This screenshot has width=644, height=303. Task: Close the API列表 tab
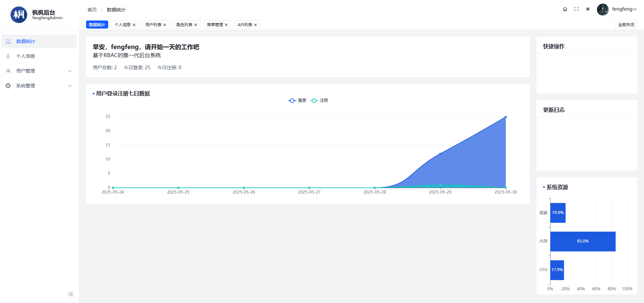(x=255, y=25)
